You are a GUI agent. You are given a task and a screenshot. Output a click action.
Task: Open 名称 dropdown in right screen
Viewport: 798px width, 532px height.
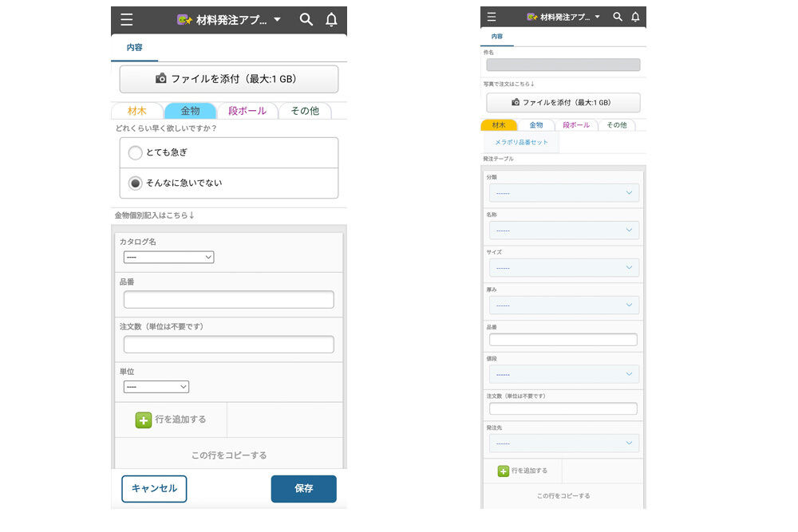(564, 230)
